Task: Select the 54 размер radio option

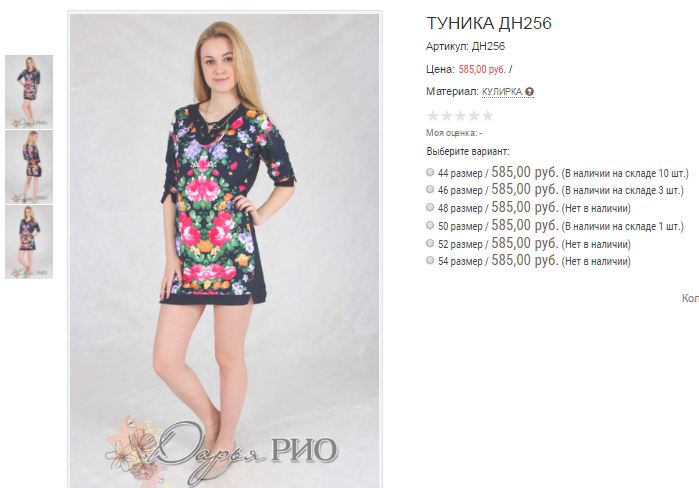Action: (430, 260)
